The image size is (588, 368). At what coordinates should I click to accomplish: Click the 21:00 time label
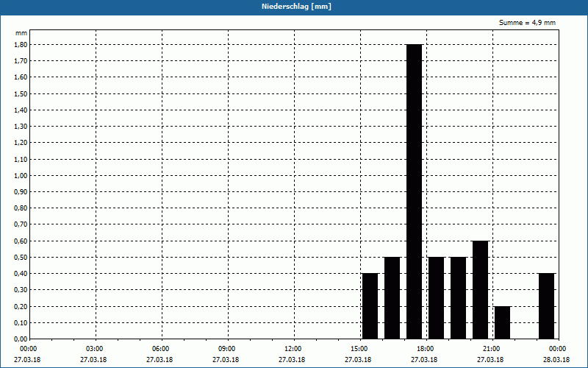[492, 349]
